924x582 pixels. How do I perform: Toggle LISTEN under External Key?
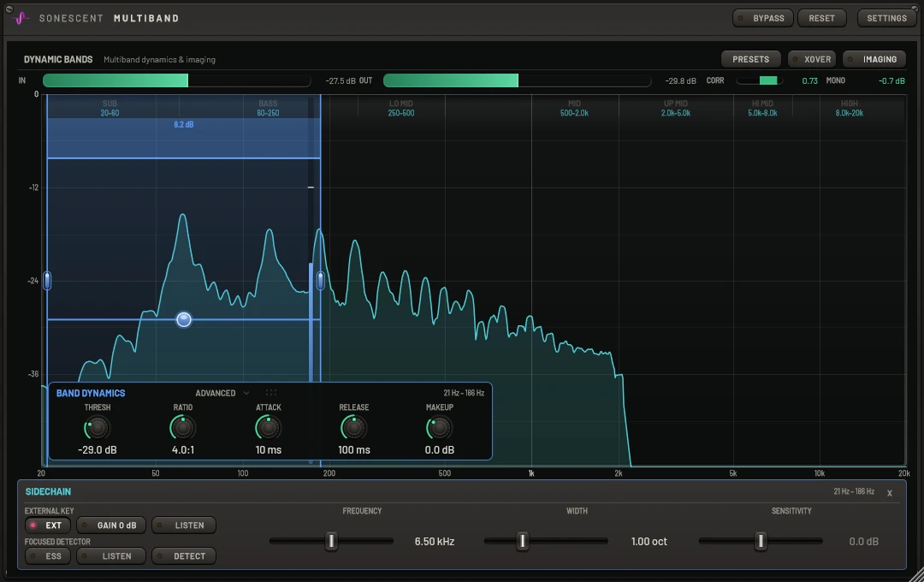click(x=183, y=526)
